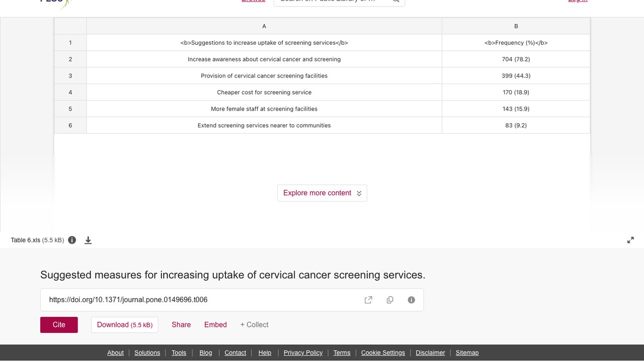Open the Blog footer link
644x362 pixels.
pyautogui.click(x=206, y=352)
